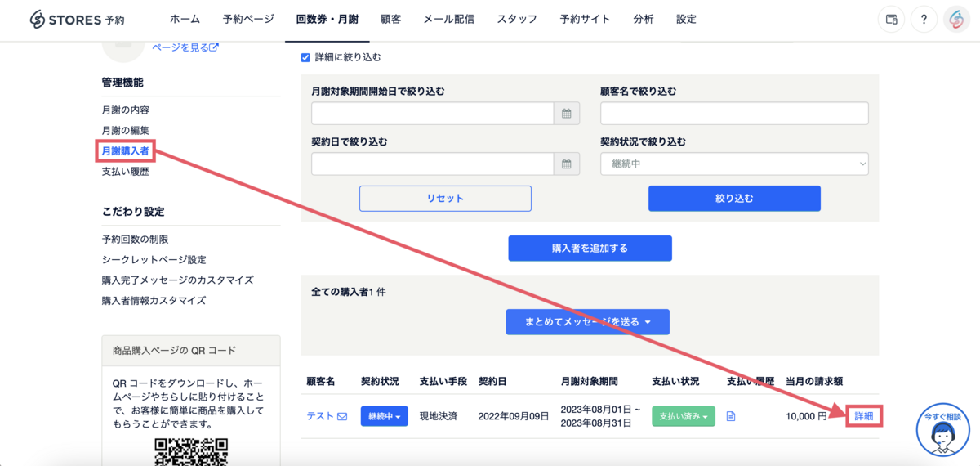Open the 支払い済み payment status dropdown

tap(684, 416)
